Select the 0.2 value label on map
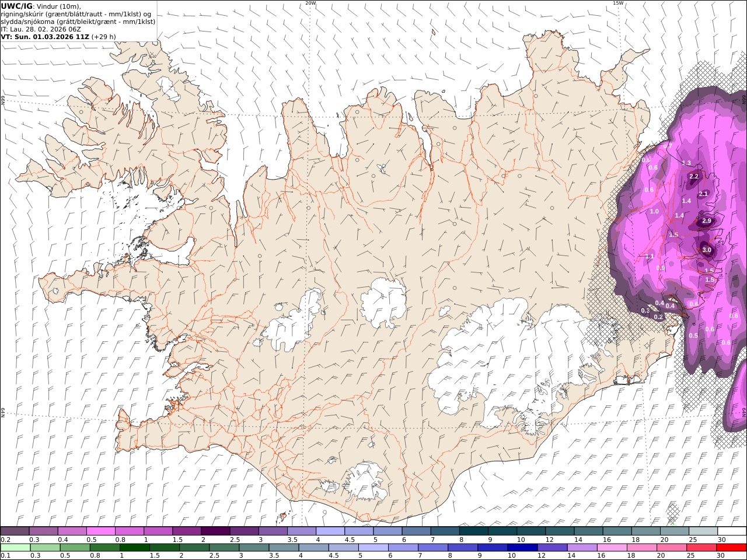Screen dimensions: 747x560 click(x=658, y=317)
